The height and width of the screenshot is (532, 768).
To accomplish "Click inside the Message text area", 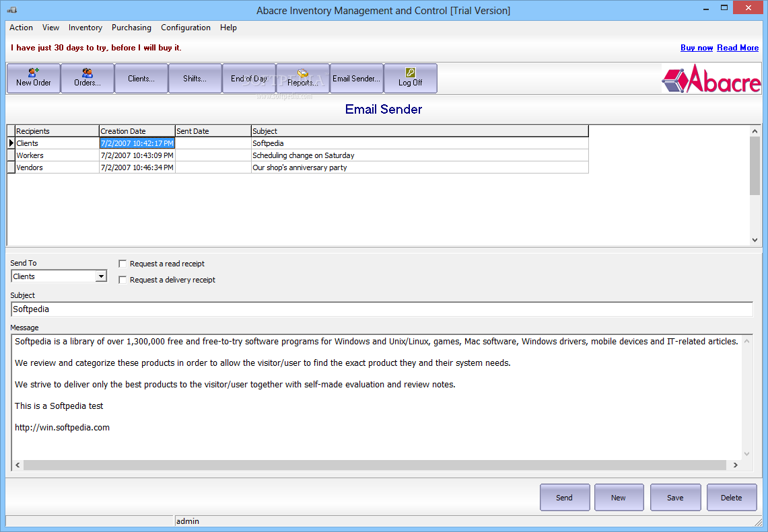I will pos(376,396).
